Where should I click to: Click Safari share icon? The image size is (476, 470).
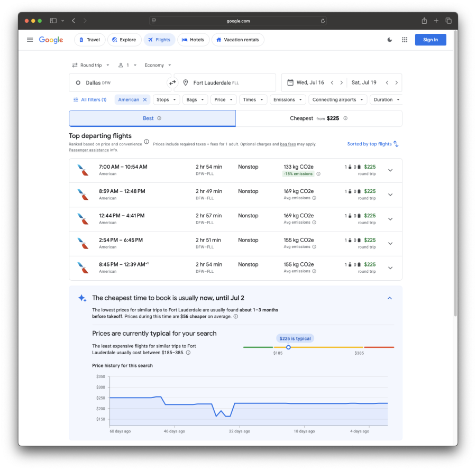424,21
